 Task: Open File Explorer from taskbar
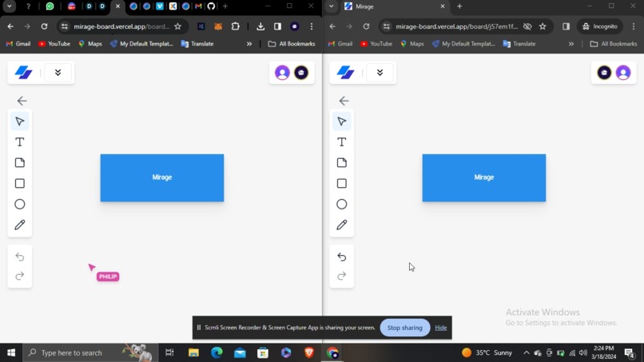(193, 352)
